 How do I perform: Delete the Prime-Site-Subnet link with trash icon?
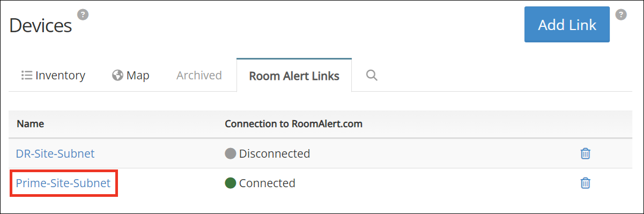(x=586, y=183)
